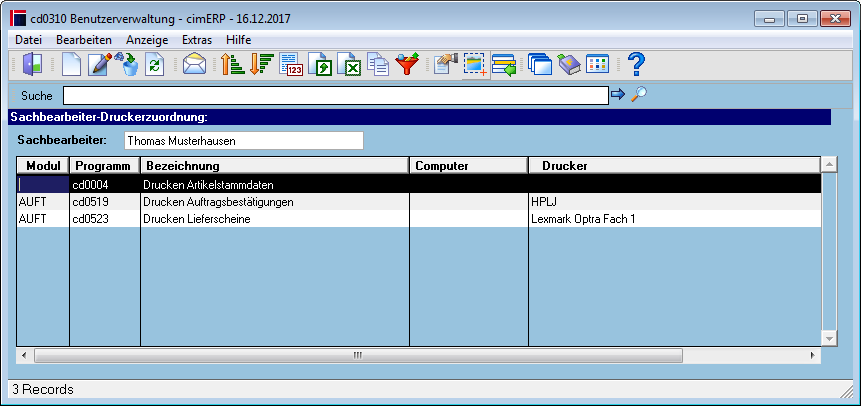Click the refresh document icon

[x=155, y=64]
